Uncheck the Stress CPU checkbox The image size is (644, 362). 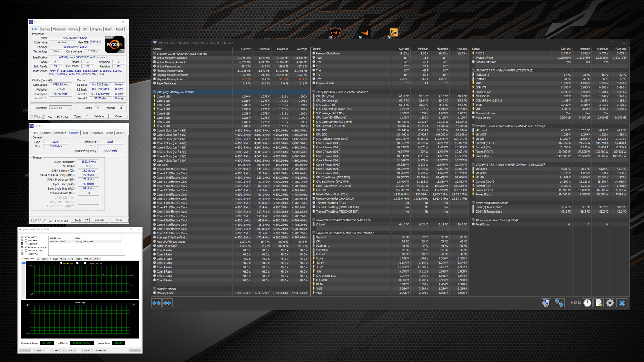(26, 237)
